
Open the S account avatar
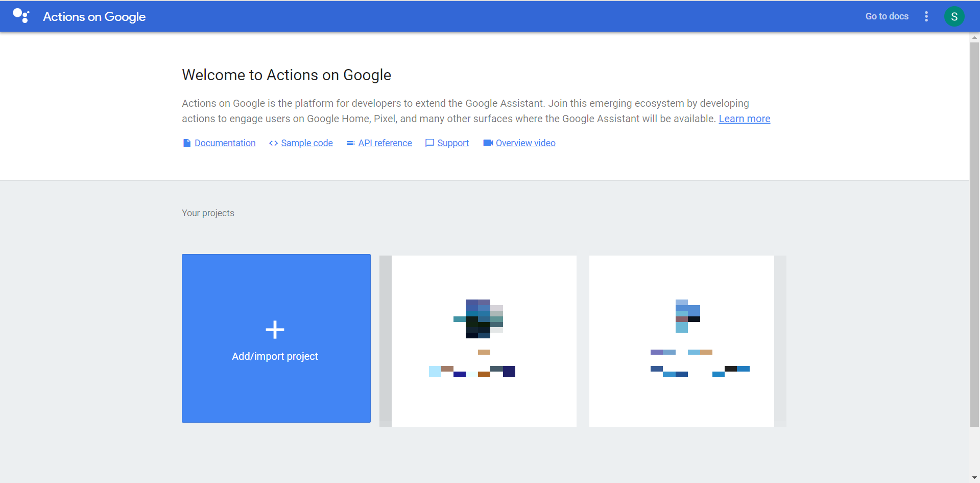(954, 16)
